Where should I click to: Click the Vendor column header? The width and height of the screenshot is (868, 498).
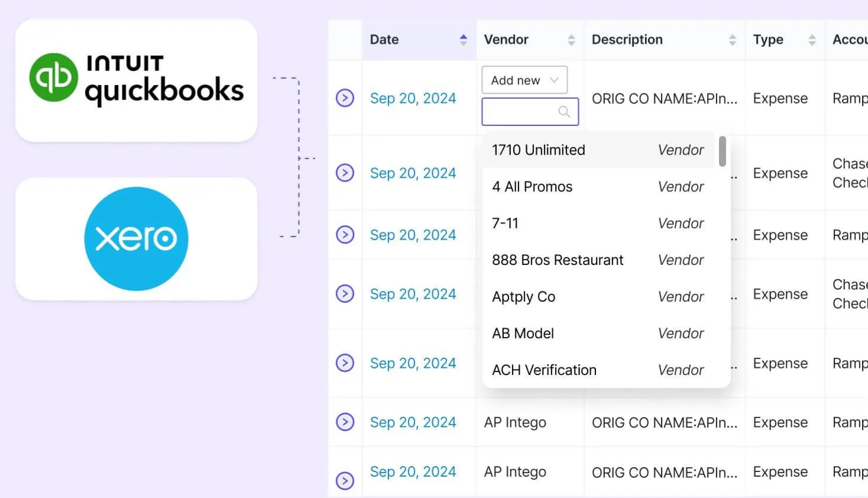click(530, 40)
